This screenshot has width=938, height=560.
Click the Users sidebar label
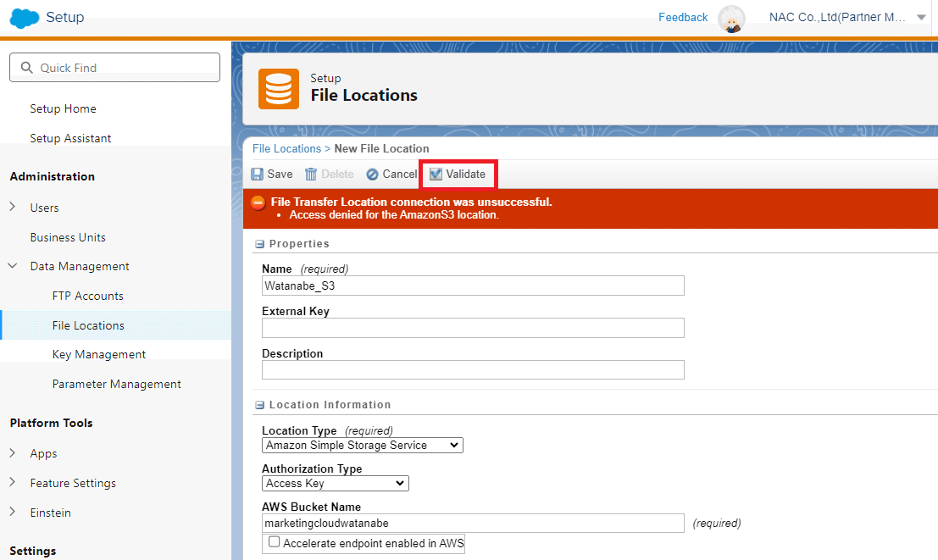[x=44, y=208]
